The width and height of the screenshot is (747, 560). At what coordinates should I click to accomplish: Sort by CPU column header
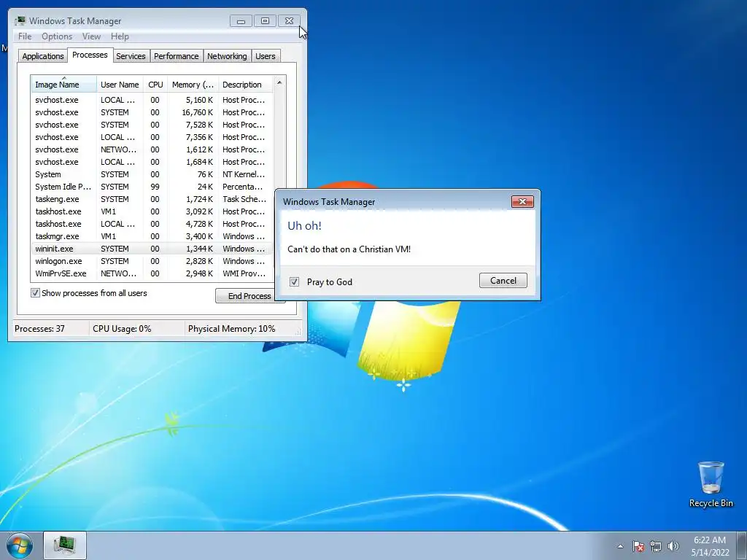pyautogui.click(x=155, y=85)
